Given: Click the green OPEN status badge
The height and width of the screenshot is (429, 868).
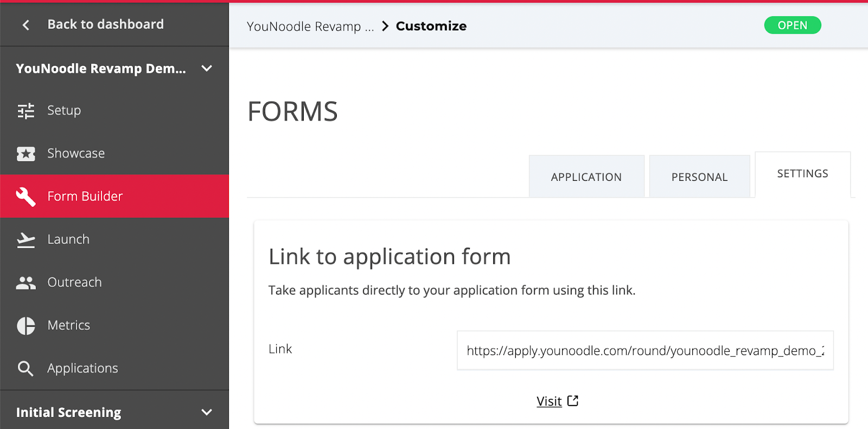Looking at the screenshot, I should click(793, 25).
